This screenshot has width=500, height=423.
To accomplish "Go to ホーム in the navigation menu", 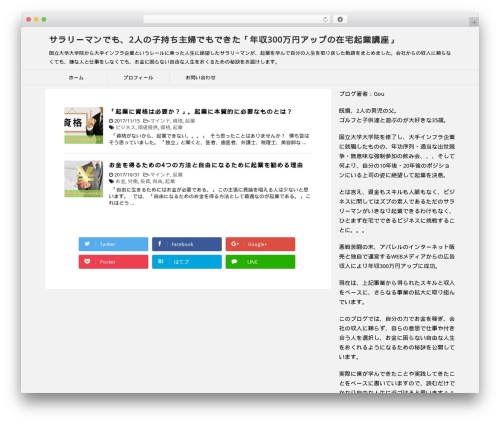I will (76, 78).
